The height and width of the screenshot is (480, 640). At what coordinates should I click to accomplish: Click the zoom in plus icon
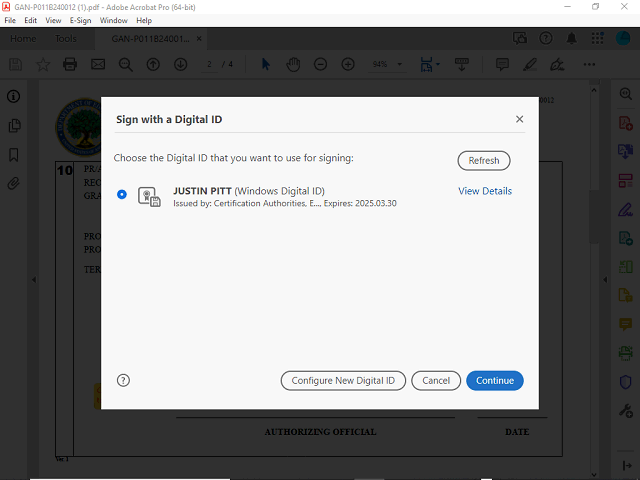coord(348,64)
